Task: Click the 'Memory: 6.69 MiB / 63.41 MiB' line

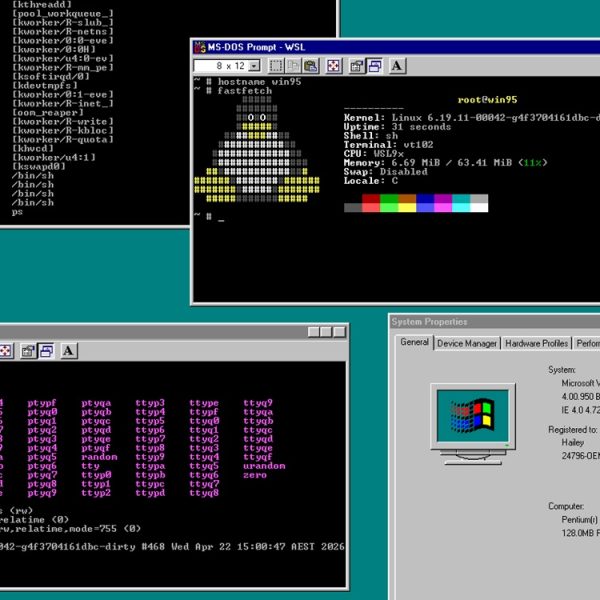Action: (x=445, y=163)
